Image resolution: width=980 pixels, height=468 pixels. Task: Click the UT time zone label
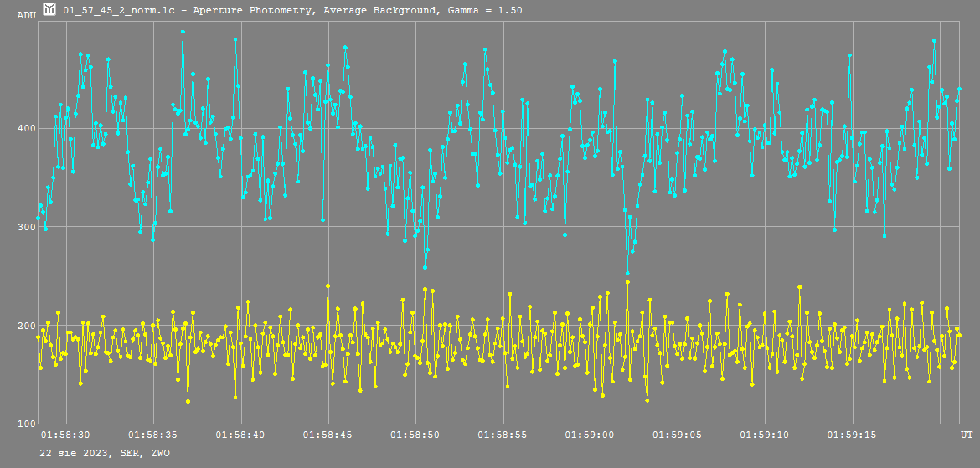click(967, 435)
